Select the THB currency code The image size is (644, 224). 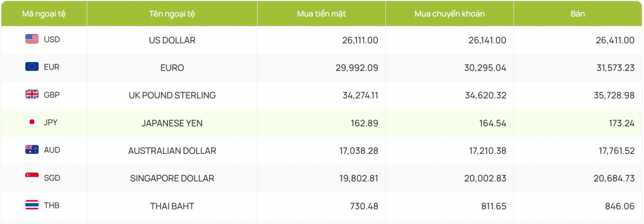(52, 206)
